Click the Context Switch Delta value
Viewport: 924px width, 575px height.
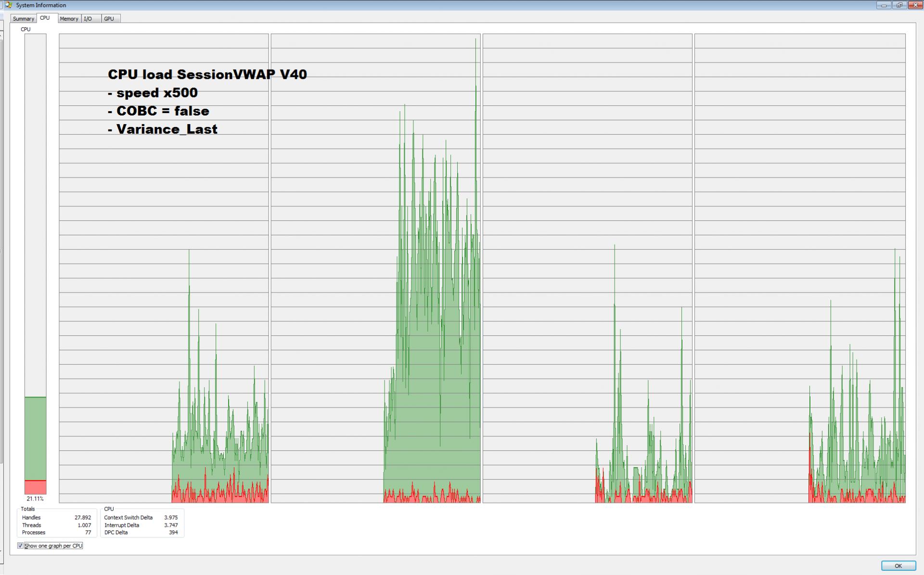point(170,518)
